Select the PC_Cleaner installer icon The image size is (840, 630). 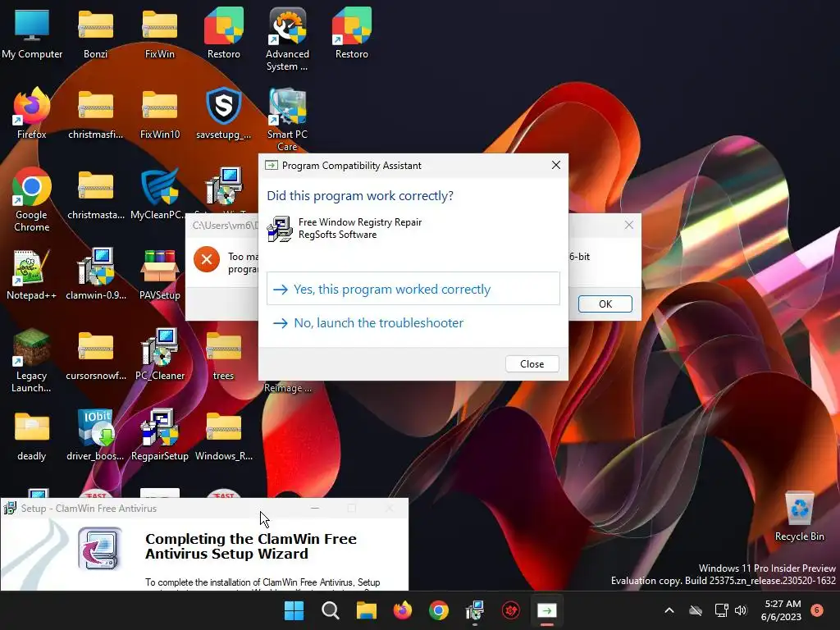[x=160, y=354]
